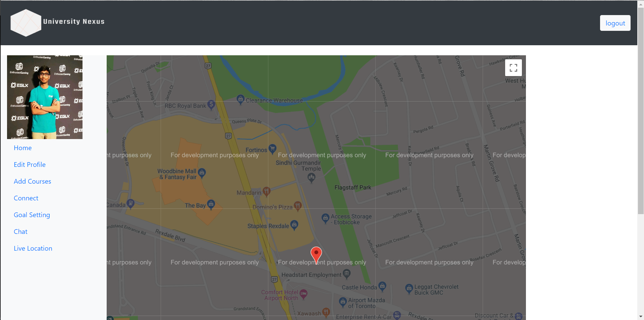Screen dimensions: 644x320
Task: Click the Comfort Hotel Airport North pin
Action: (x=303, y=294)
